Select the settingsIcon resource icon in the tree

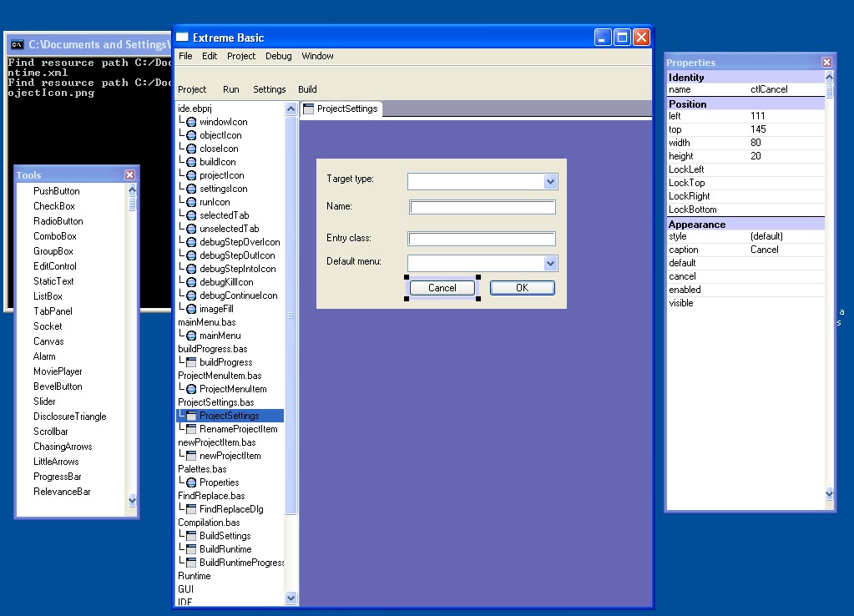click(191, 189)
